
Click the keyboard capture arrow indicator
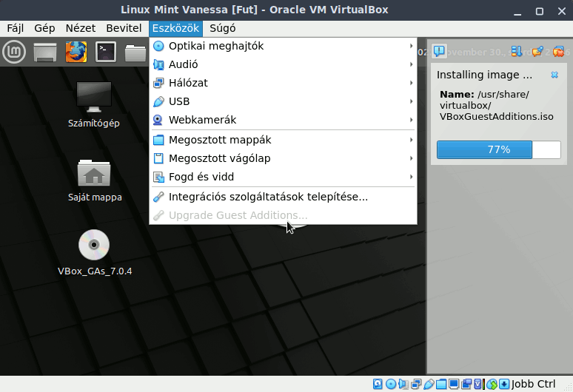pos(504,384)
